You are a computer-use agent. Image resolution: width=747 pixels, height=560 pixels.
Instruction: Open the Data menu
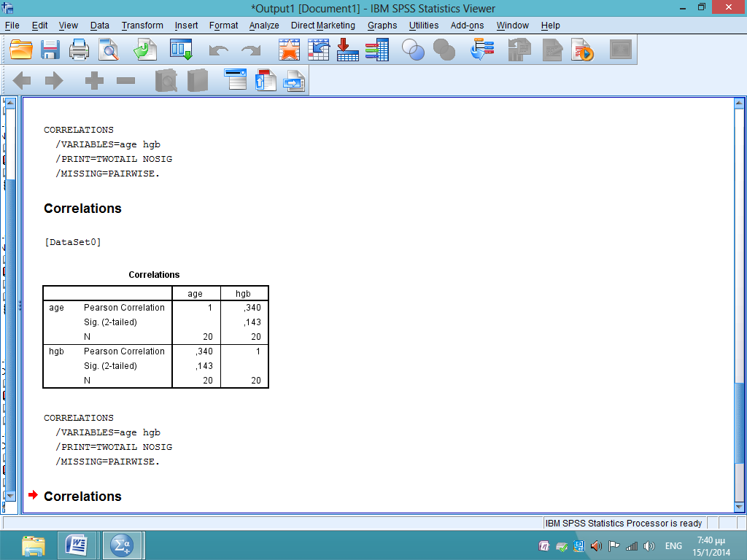(x=99, y=26)
